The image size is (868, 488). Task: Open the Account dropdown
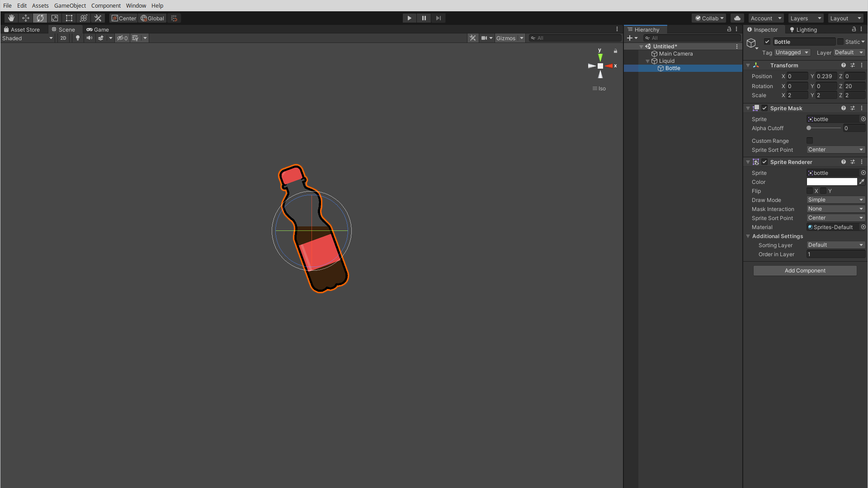coord(766,18)
